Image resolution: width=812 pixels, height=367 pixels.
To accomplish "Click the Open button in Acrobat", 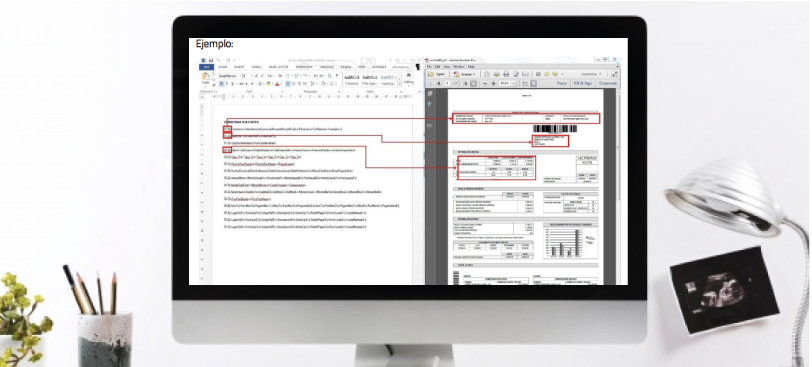I will (436, 74).
